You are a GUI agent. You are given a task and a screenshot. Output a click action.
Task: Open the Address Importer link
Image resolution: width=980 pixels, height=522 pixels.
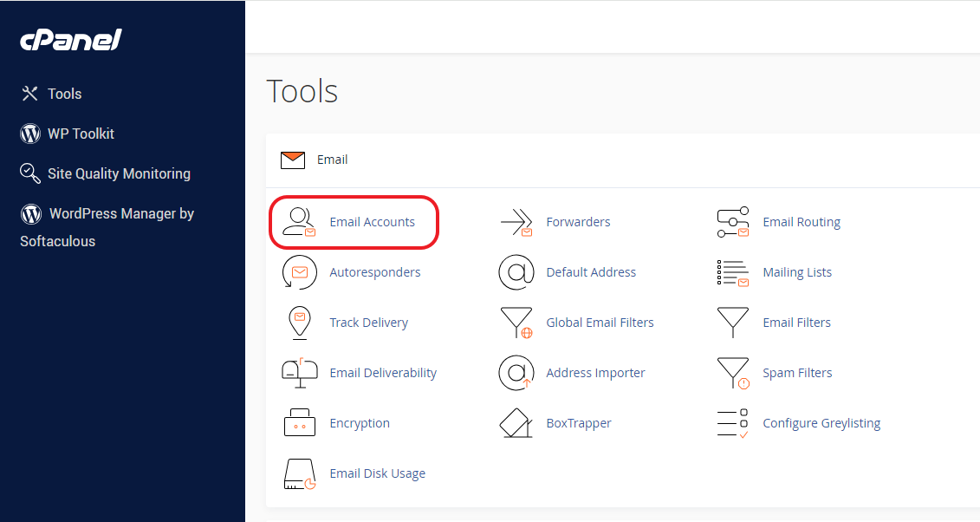point(595,373)
